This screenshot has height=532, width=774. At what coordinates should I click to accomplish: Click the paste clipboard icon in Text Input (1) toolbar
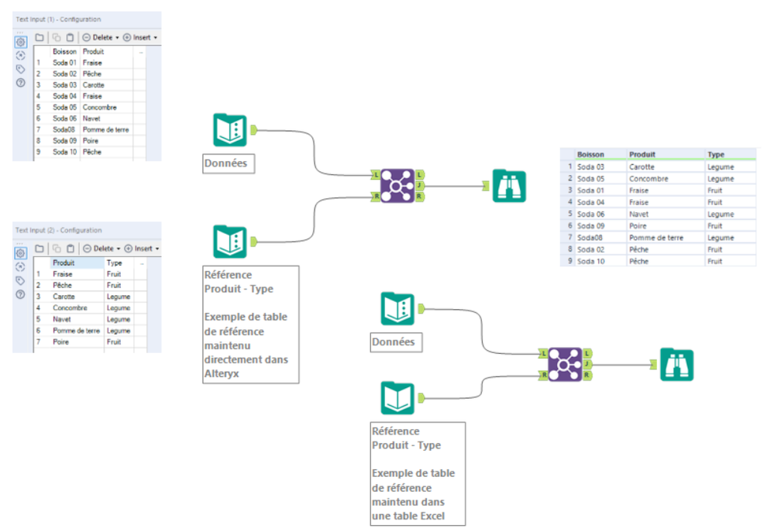pos(70,37)
